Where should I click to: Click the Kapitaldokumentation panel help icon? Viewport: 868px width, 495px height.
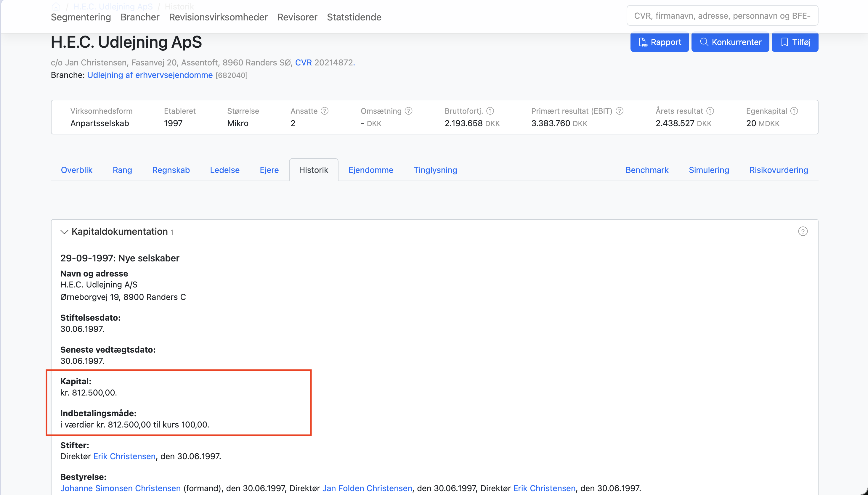[803, 231]
